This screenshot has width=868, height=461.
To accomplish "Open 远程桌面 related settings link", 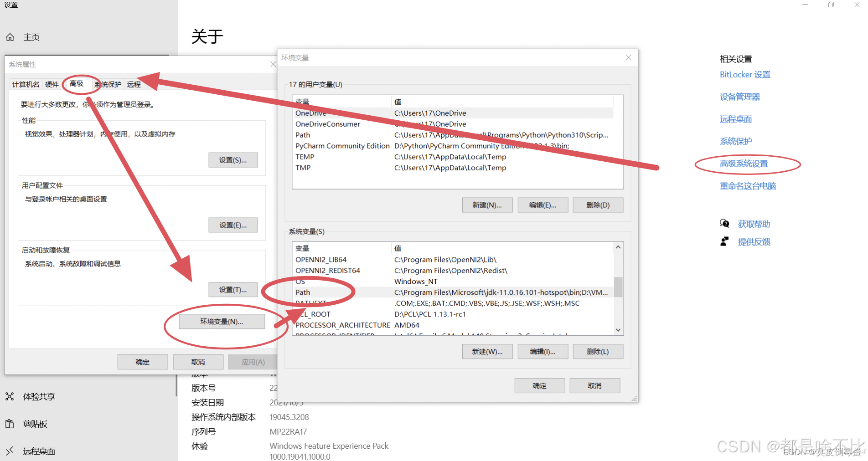I will click(736, 119).
